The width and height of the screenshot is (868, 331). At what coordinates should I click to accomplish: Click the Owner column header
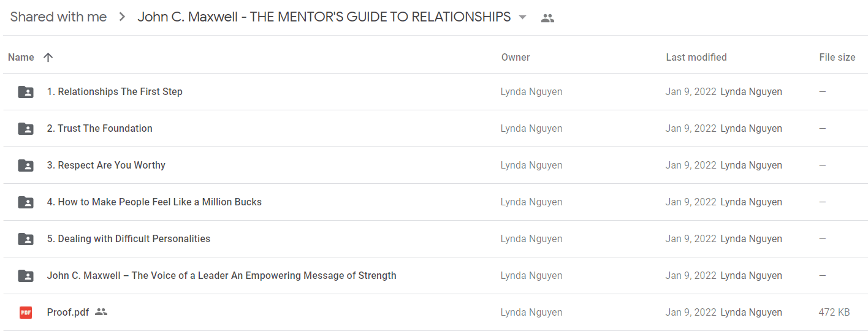[516, 57]
